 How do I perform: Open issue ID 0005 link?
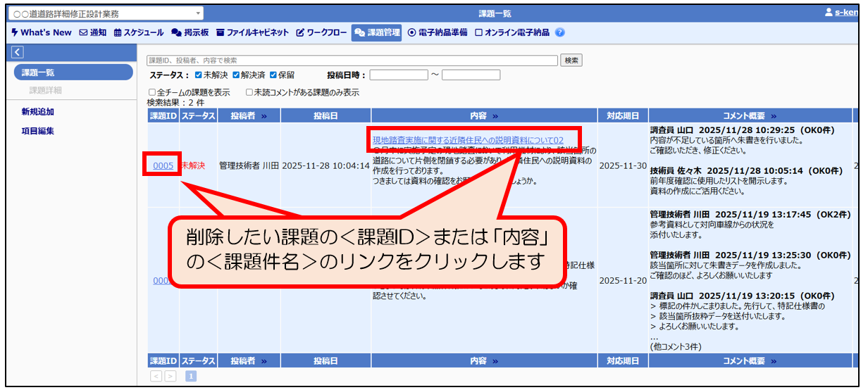[163, 165]
